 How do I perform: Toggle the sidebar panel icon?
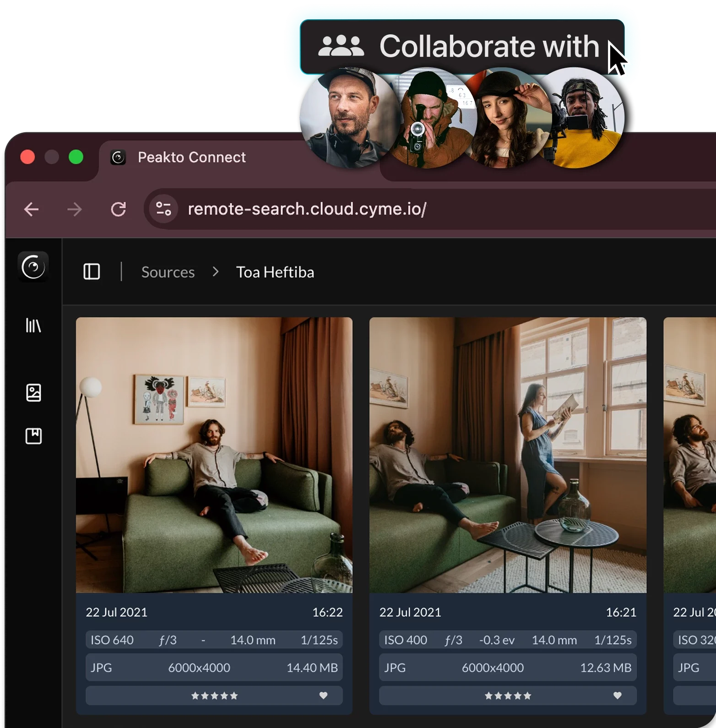92,272
